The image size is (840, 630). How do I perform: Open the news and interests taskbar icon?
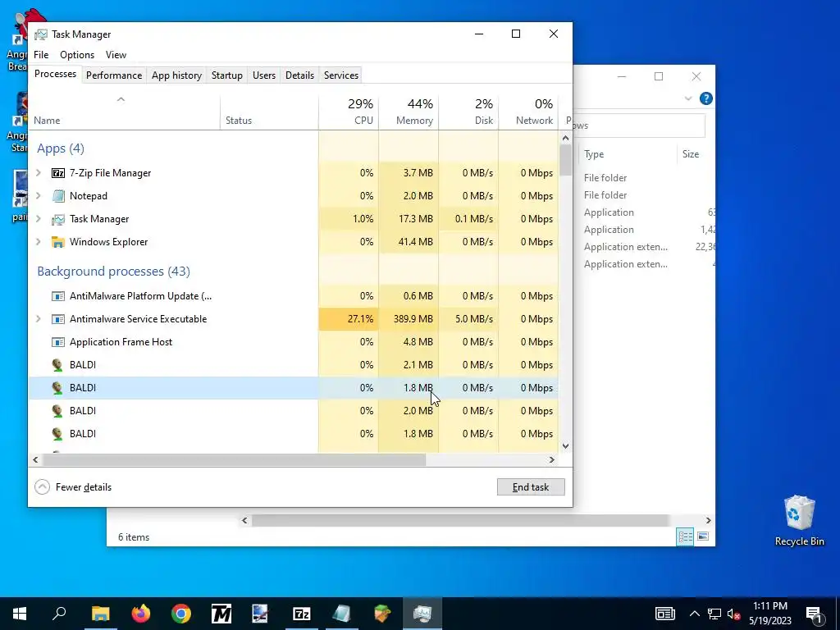click(x=664, y=614)
